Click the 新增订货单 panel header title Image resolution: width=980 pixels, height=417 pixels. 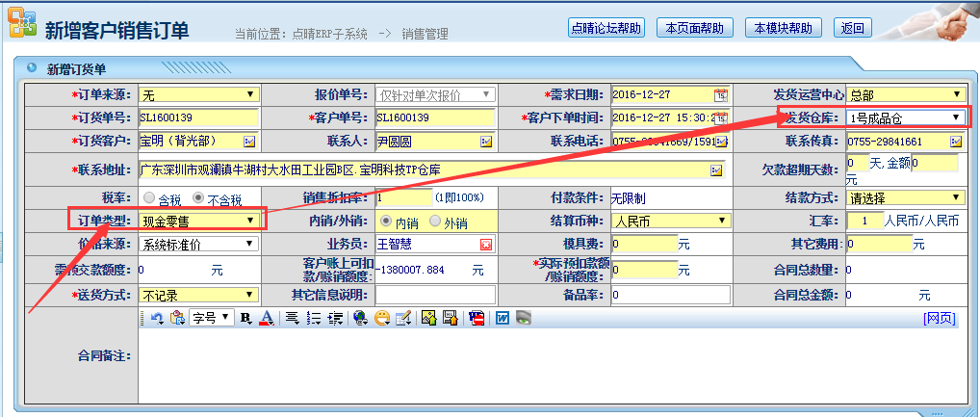pos(76,69)
